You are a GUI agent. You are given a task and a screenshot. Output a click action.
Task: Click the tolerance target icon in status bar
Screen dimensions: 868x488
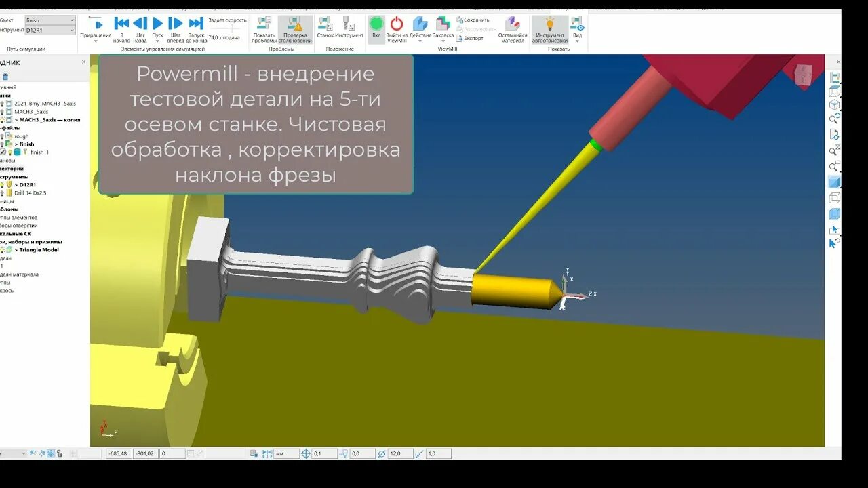(x=306, y=453)
